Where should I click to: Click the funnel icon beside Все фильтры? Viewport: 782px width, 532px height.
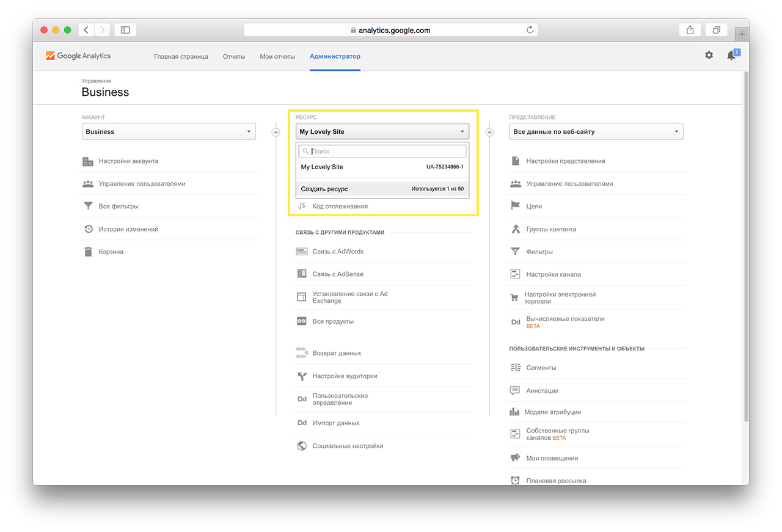click(x=88, y=206)
